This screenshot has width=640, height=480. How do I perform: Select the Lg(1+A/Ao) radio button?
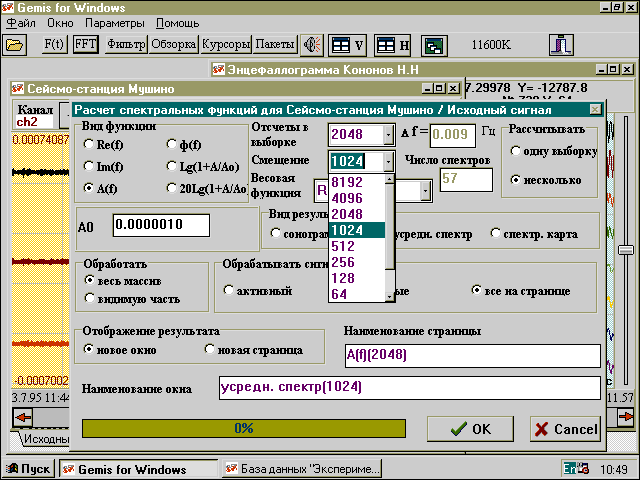[x=173, y=167]
